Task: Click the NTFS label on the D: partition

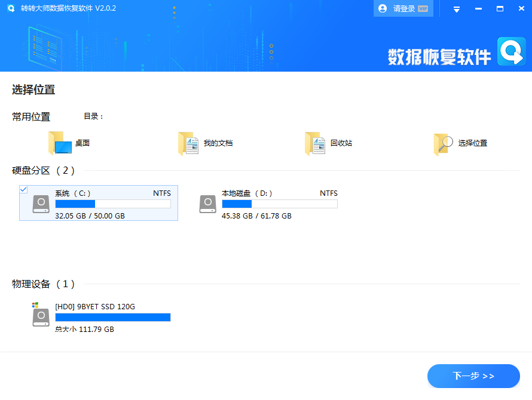Action: (329, 193)
